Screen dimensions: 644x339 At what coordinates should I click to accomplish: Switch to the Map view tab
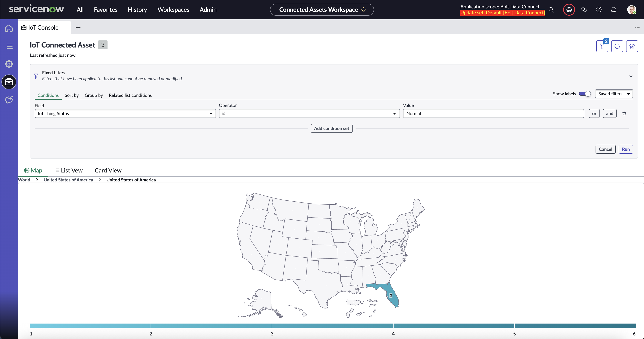coord(33,170)
